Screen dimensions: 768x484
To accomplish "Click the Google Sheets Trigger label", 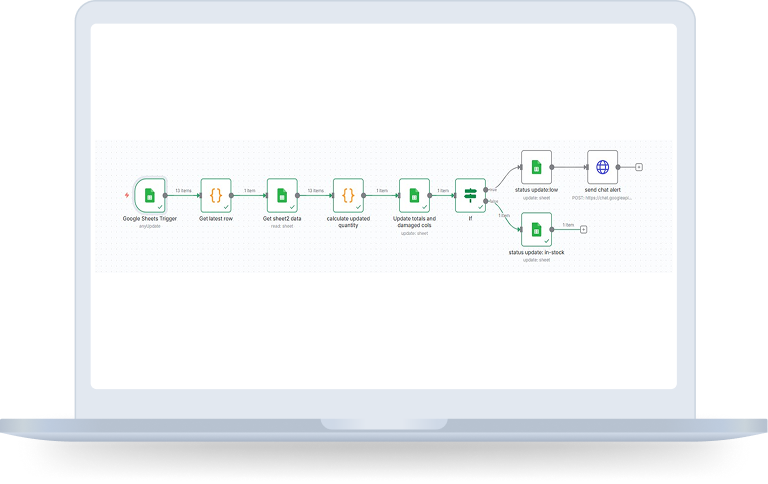I will tap(149, 218).
